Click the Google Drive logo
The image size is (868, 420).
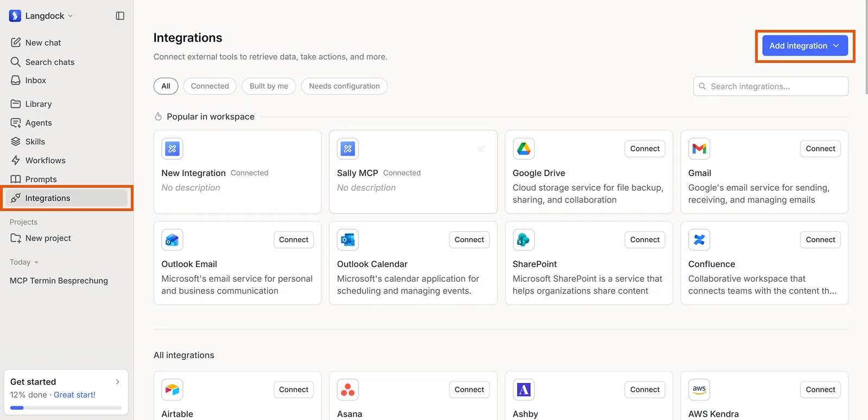click(x=523, y=149)
